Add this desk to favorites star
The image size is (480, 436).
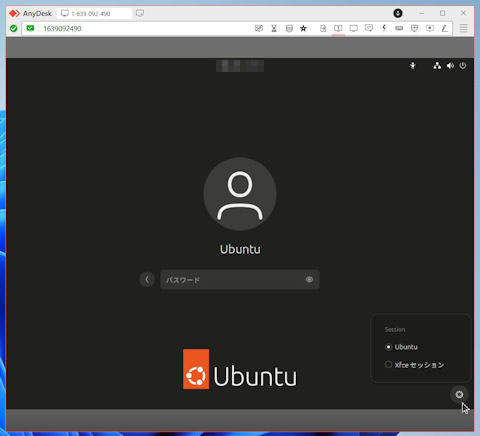303,28
